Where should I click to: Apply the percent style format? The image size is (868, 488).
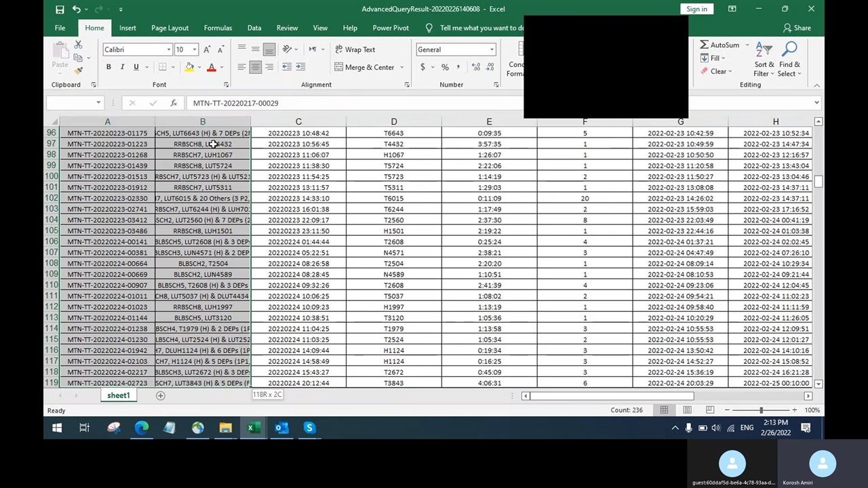point(445,67)
